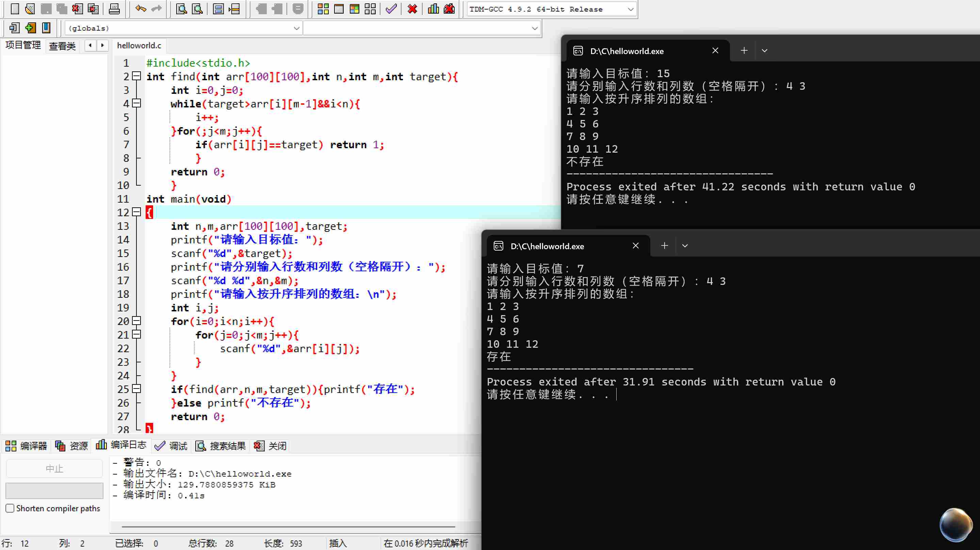
Task: Click the purple Syntax Check checkmark icon
Action: click(391, 8)
